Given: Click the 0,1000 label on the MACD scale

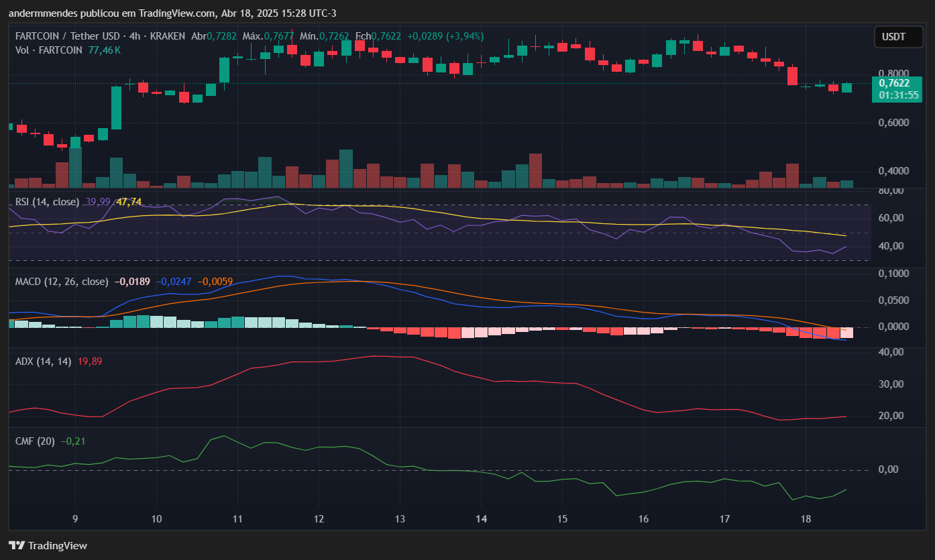Looking at the screenshot, I should click(x=893, y=274).
